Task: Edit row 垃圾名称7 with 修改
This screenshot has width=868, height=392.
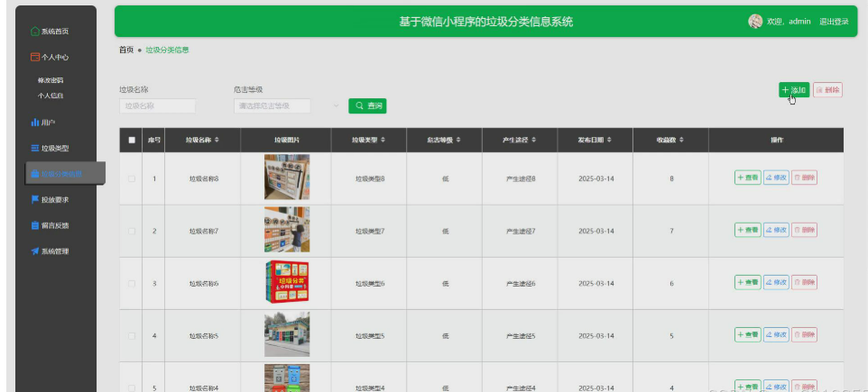Action: [776, 230]
